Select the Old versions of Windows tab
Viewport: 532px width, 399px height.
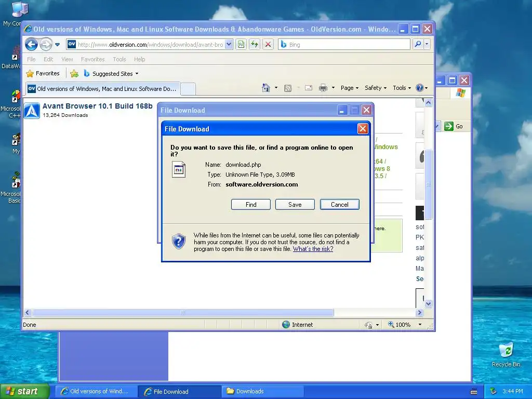103,88
